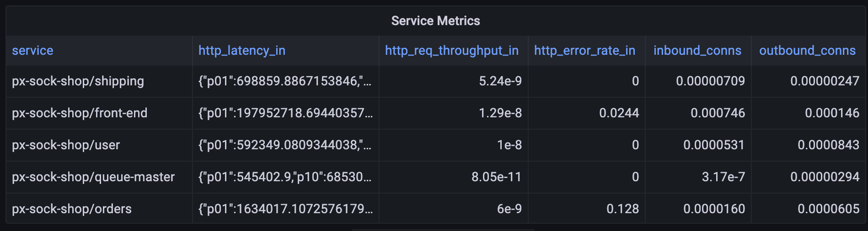Click front-end latency cell starting p01:197952718
This screenshot has width=868, height=231.
click(285, 113)
